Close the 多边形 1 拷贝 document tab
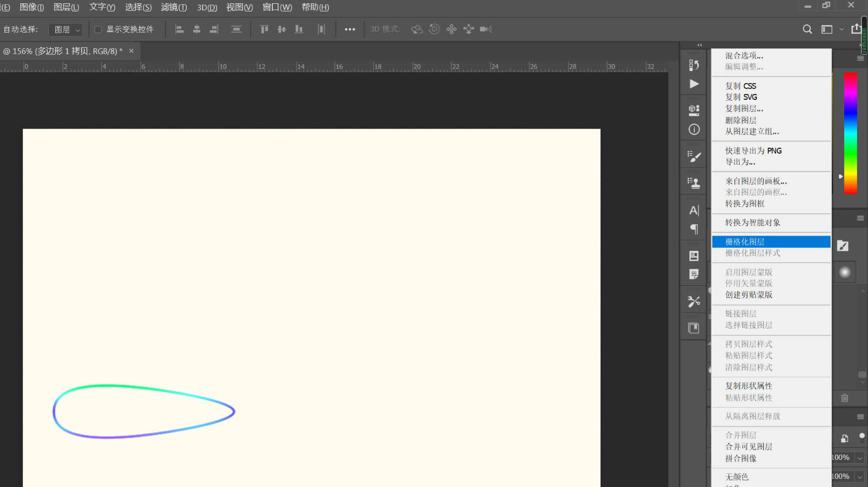 click(x=131, y=50)
